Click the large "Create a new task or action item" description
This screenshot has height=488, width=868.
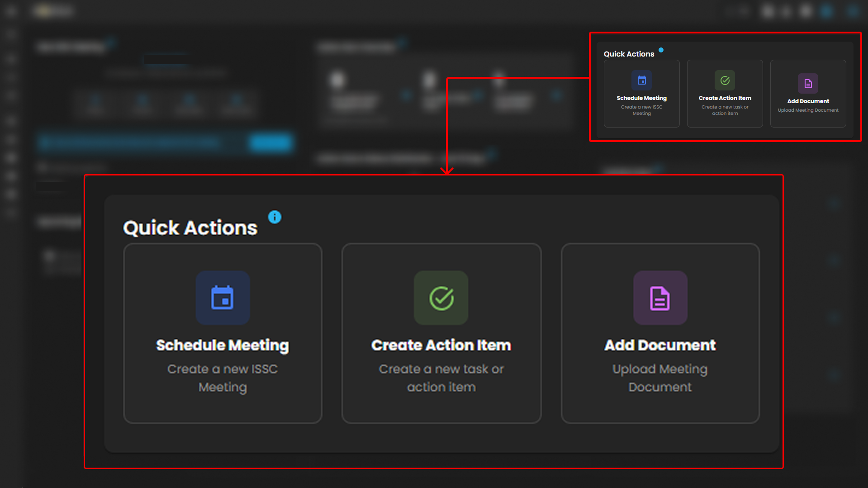point(441,378)
